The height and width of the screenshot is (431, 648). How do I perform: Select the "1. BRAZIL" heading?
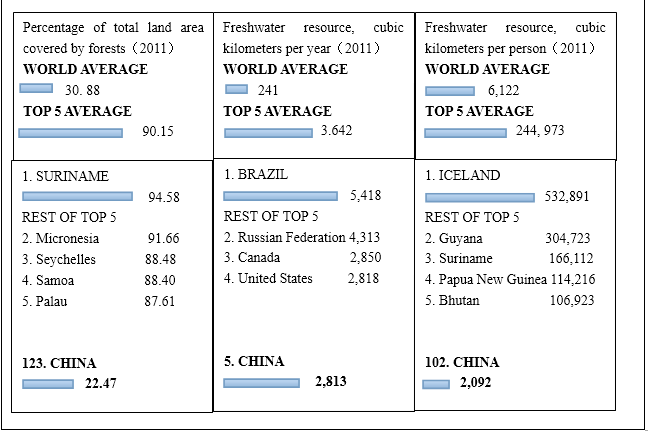click(256, 174)
